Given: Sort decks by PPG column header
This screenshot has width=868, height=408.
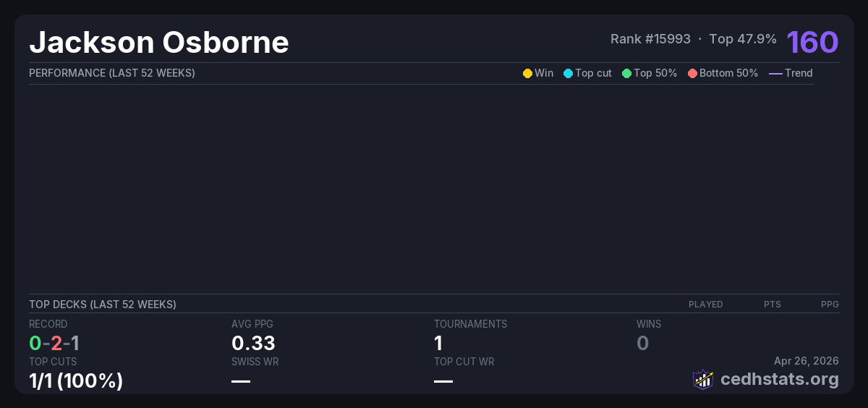Looking at the screenshot, I should click(x=830, y=305).
